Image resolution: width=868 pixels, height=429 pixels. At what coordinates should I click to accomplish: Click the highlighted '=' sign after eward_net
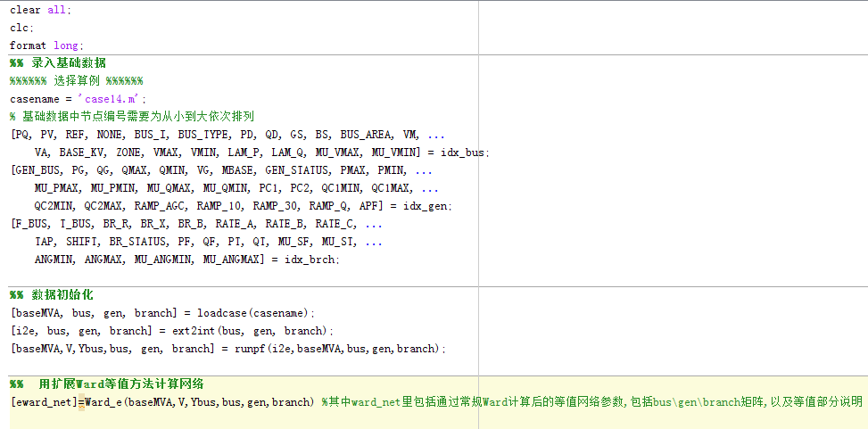pyautogui.click(x=81, y=402)
